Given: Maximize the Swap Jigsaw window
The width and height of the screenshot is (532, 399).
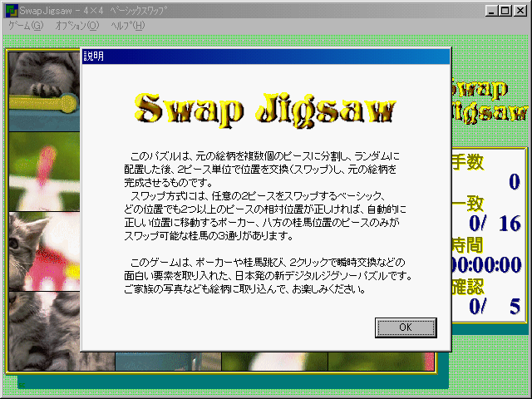Looking at the screenshot, I should pyautogui.click(x=505, y=11).
